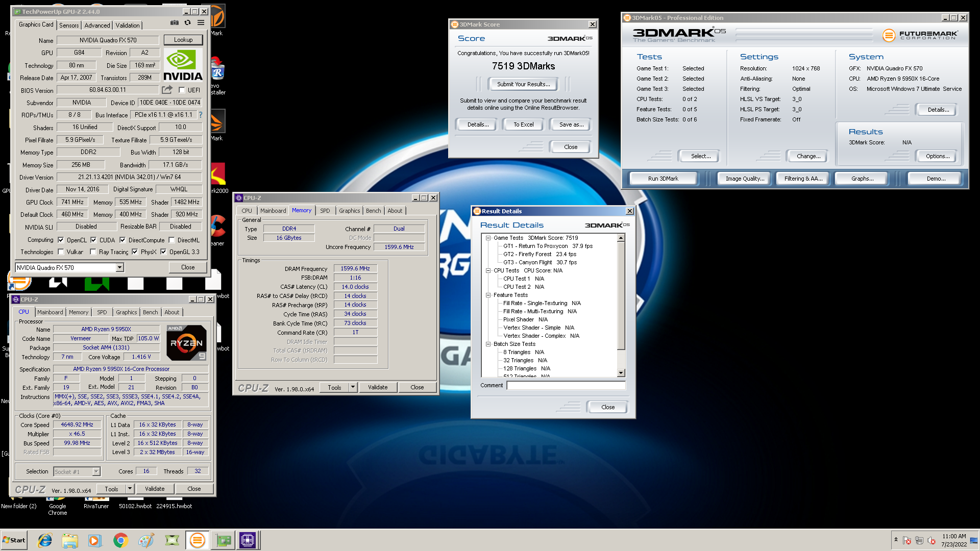
Task: Collapse the CPU Tests tree node
Action: (x=488, y=270)
